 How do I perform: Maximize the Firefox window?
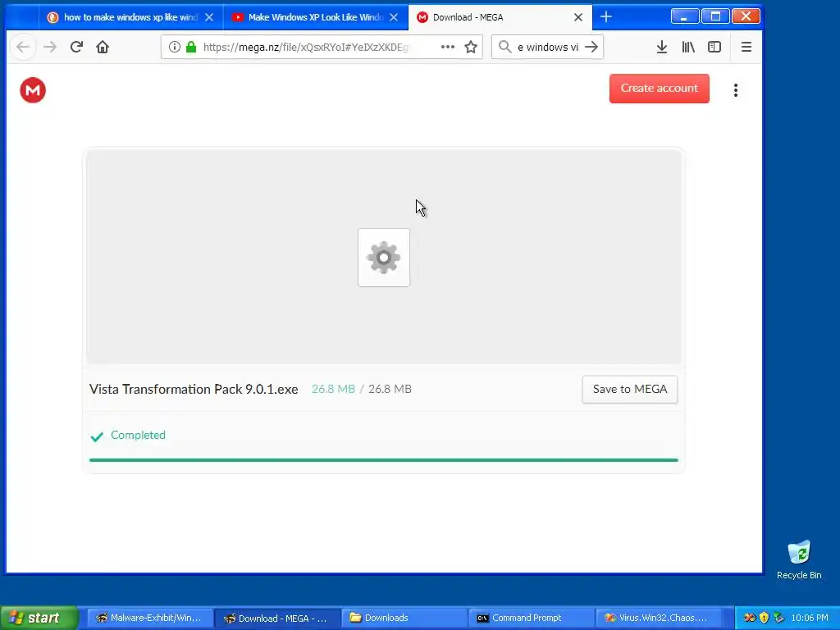point(714,16)
